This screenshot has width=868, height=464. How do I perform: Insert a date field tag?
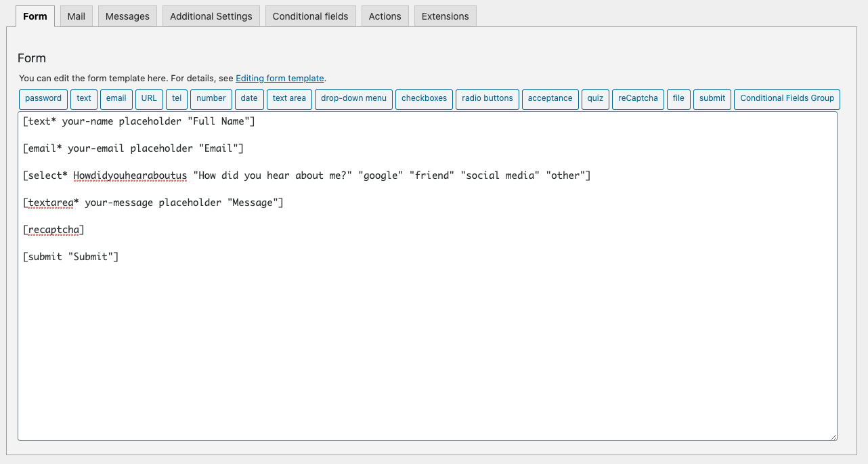[x=249, y=99]
